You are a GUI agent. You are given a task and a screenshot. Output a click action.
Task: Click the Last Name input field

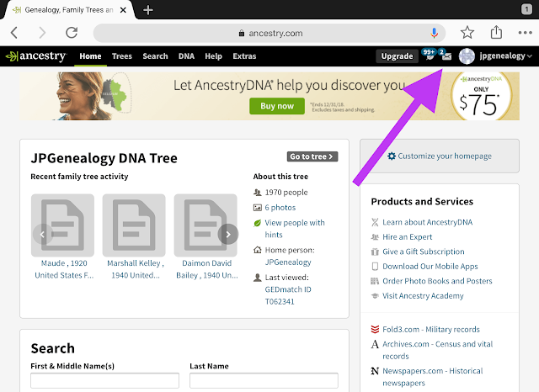(x=264, y=381)
